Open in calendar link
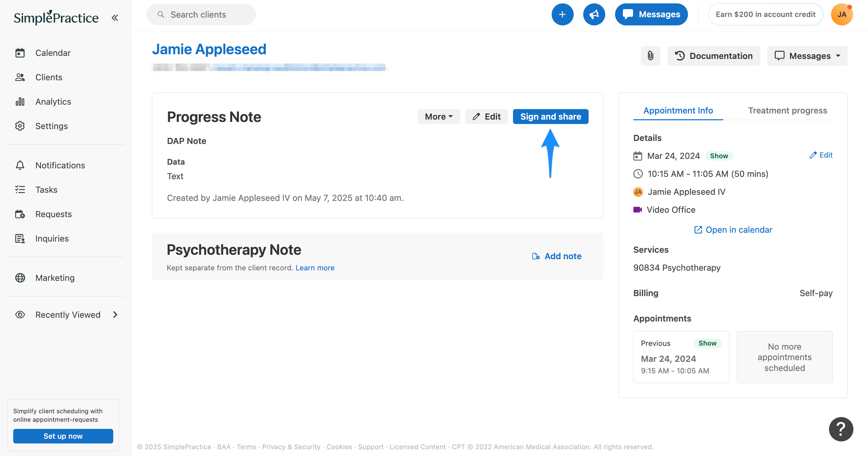Image resolution: width=868 pixels, height=456 pixels. pyautogui.click(x=733, y=230)
